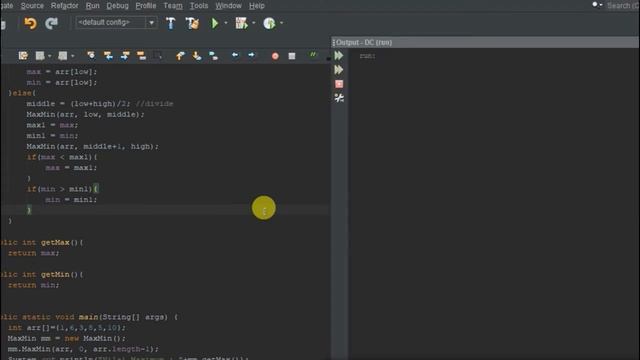Click code line 'if(min > min1){'

coord(62,189)
